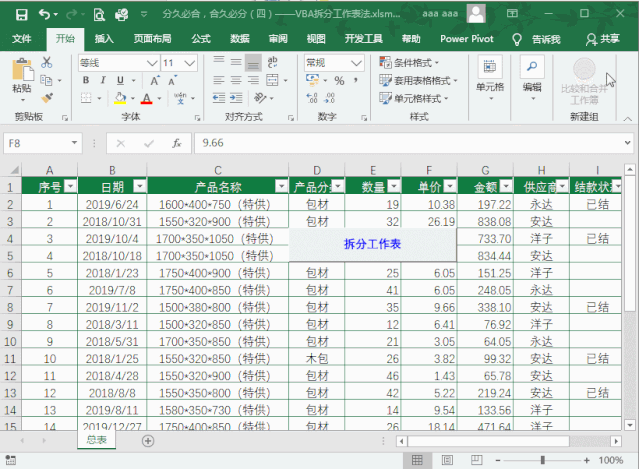Select the 总表 sheet tab
Image resolution: width=639 pixels, height=469 pixels.
pyautogui.click(x=97, y=440)
